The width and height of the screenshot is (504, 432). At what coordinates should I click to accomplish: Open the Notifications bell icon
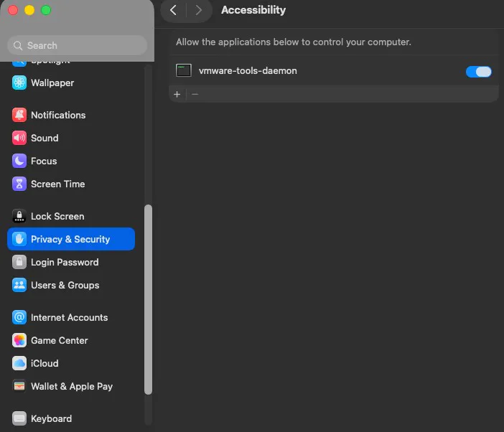(x=19, y=115)
